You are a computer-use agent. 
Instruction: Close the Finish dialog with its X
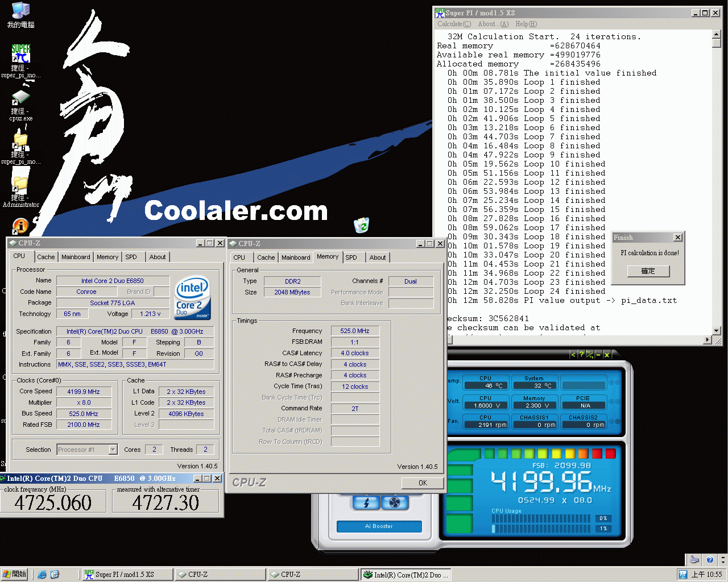[677, 238]
